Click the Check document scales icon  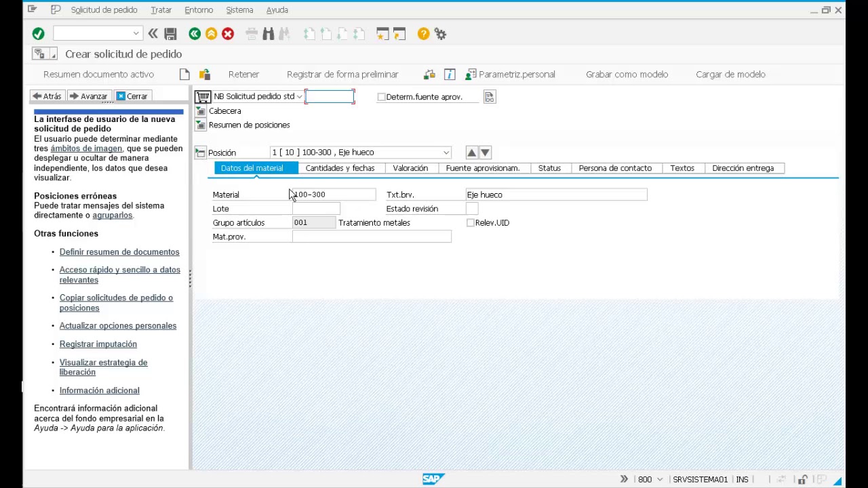point(429,75)
